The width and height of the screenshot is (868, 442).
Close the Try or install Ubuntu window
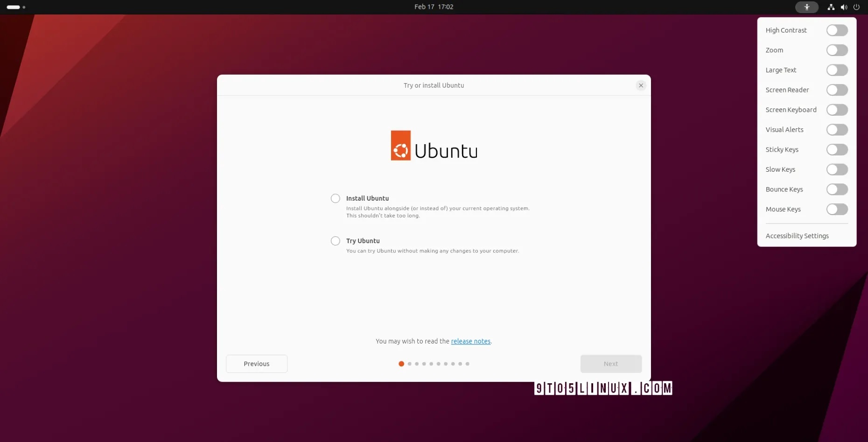(x=641, y=85)
